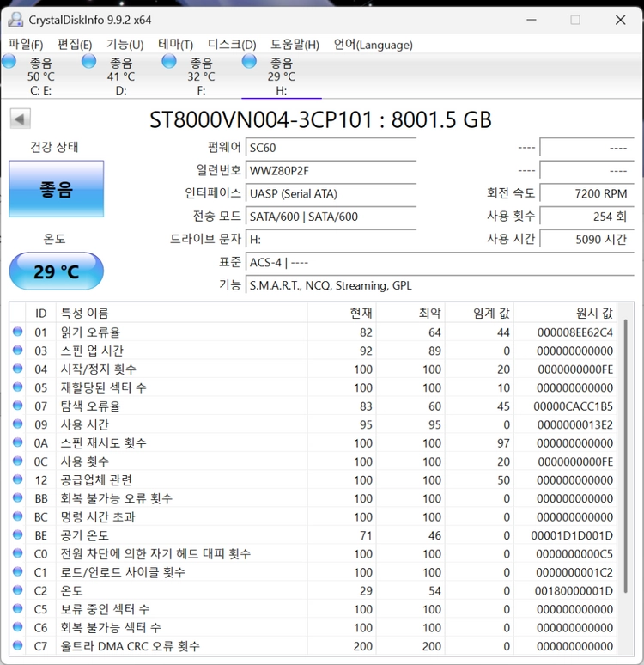Click the status dot for attribute 03 스핀 업 시간
This screenshot has width=644, height=665.
click(x=17, y=351)
